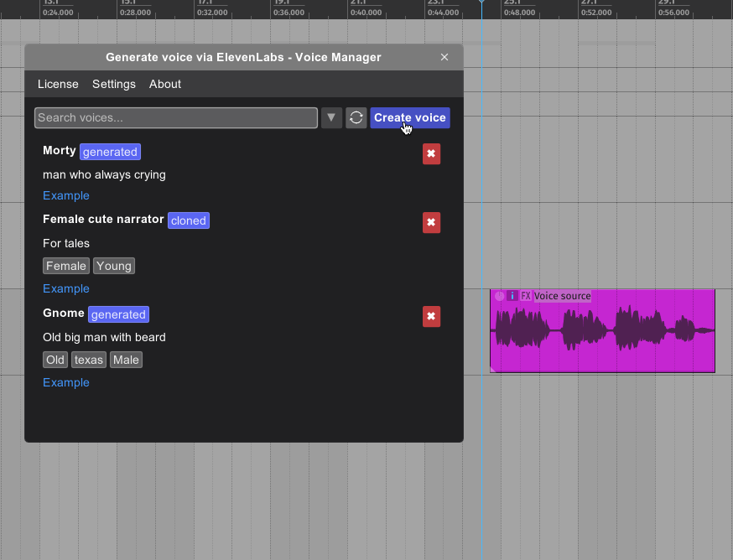Delete the Morty voice with red X

431,153
